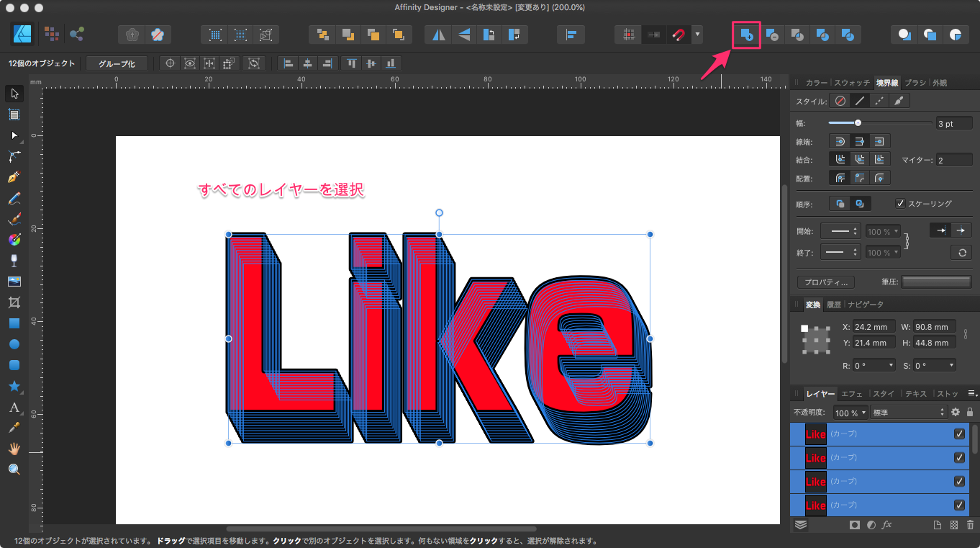The width and height of the screenshot is (980, 548).
Task: Open the 標準 blend mode dropdown
Action: coord(909,413)
